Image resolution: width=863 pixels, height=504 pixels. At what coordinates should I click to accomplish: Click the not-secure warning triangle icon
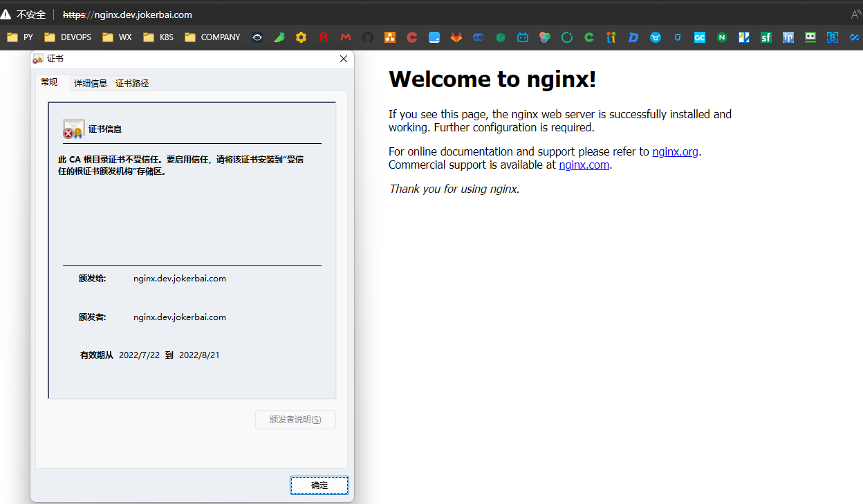click(6, 14)
